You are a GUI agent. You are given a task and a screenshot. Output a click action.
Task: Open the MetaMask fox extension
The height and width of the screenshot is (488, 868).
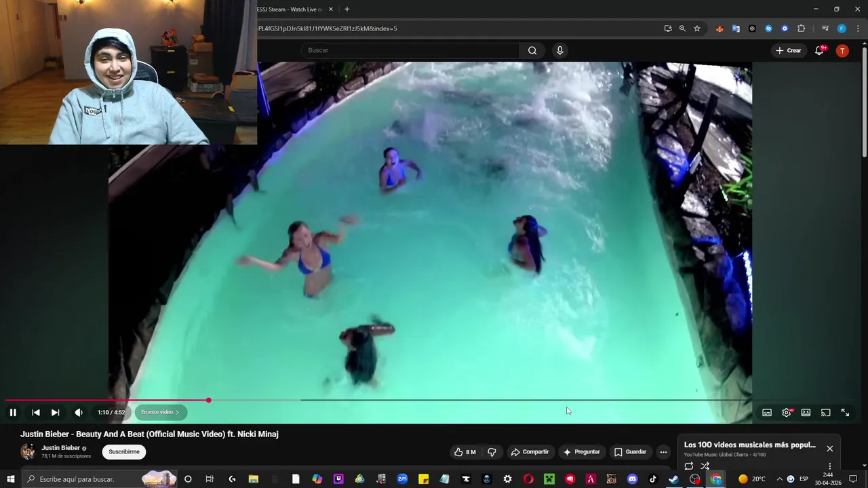point(719,28)
